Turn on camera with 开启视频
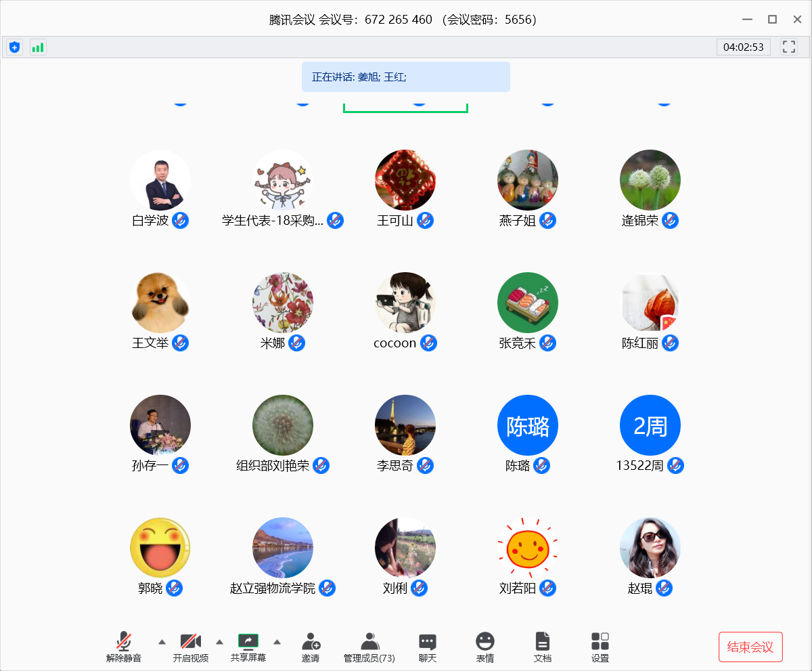This screenshot has height=671, width=812. pos(190,646)
